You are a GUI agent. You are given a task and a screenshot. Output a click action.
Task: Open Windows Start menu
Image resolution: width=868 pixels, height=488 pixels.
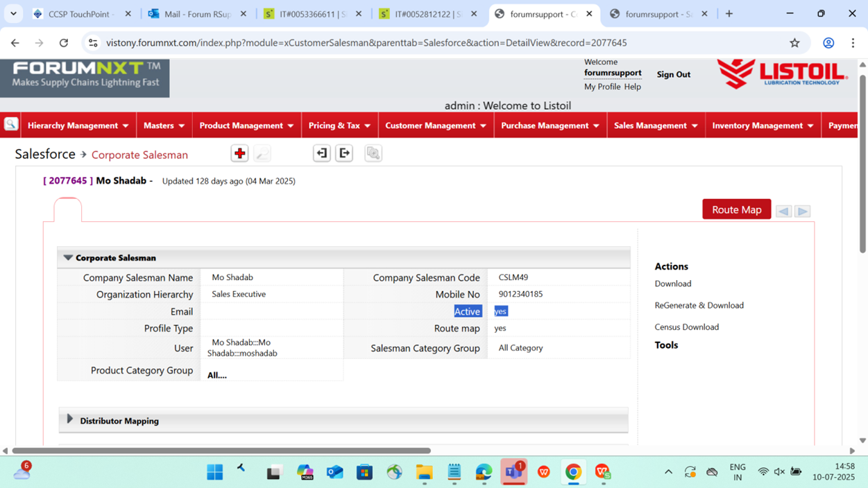(215, 472)
